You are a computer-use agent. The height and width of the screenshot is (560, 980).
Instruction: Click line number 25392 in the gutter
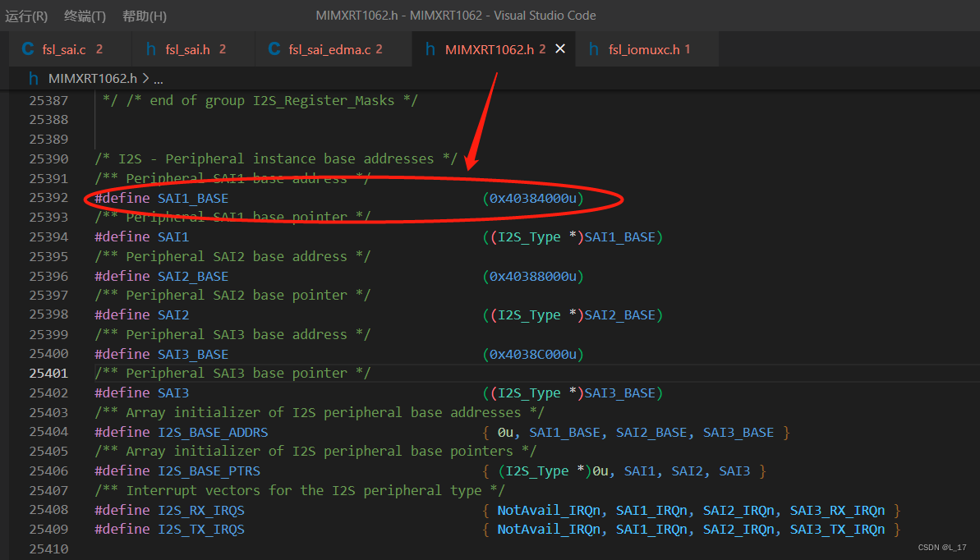click(48, 198)
